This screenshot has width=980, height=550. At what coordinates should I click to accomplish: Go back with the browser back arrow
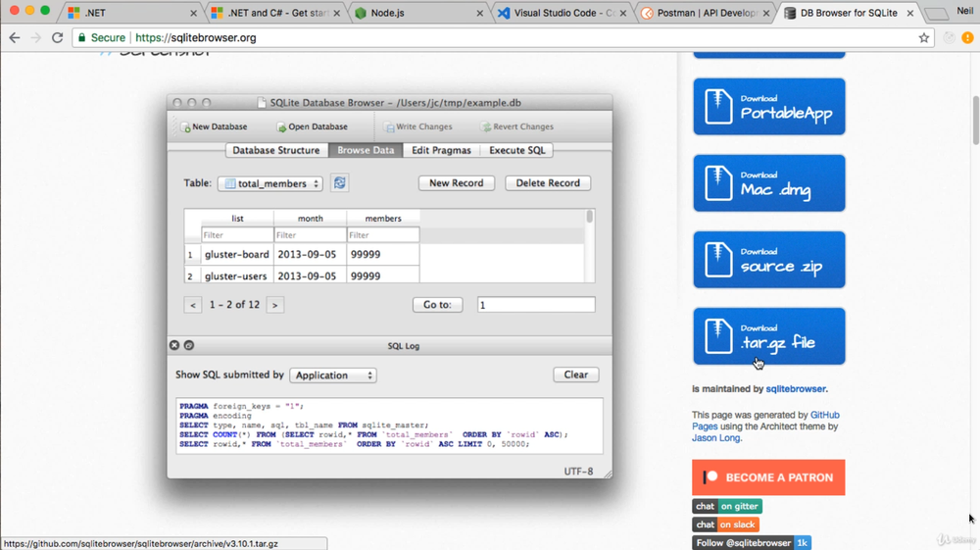(x=15, y=37)
